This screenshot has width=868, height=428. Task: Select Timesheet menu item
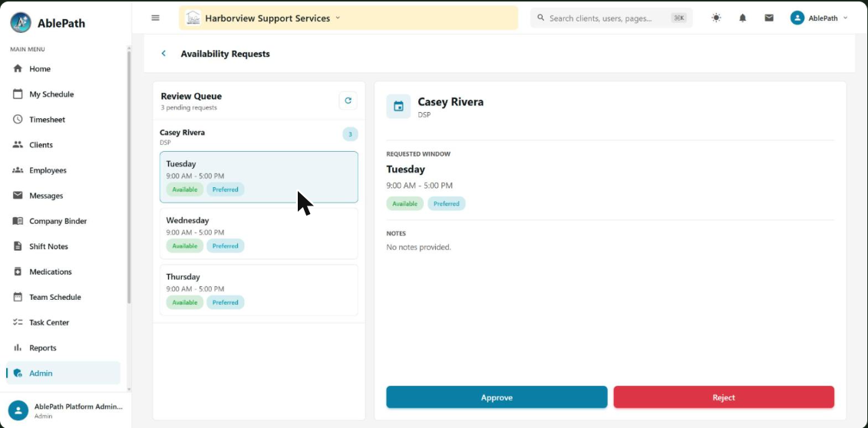(x=63, y=120)
